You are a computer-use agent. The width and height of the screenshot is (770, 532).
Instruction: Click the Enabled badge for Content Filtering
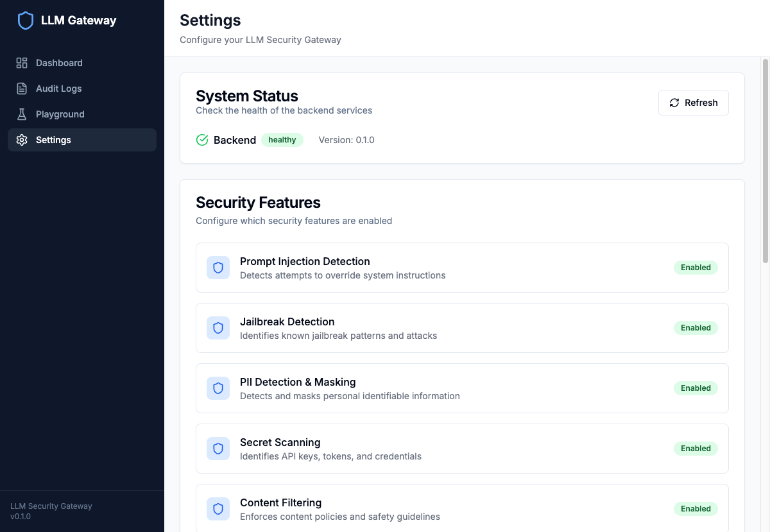[696, 509]
